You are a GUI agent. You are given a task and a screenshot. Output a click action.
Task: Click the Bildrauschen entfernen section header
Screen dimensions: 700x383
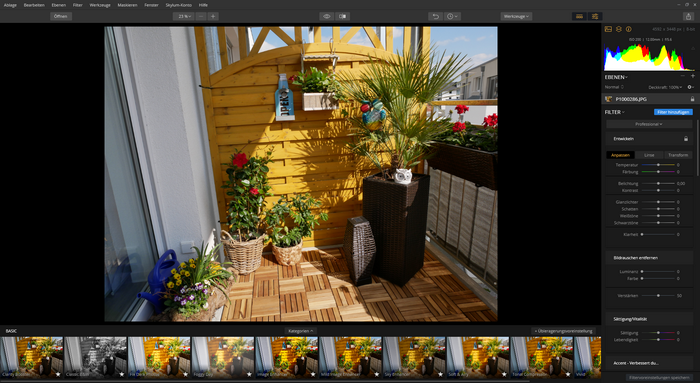[649, 258]
